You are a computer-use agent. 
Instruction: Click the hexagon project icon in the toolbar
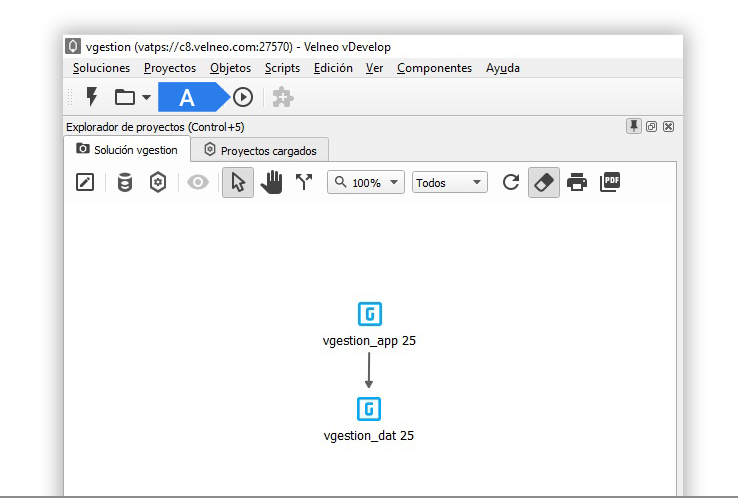158,182
